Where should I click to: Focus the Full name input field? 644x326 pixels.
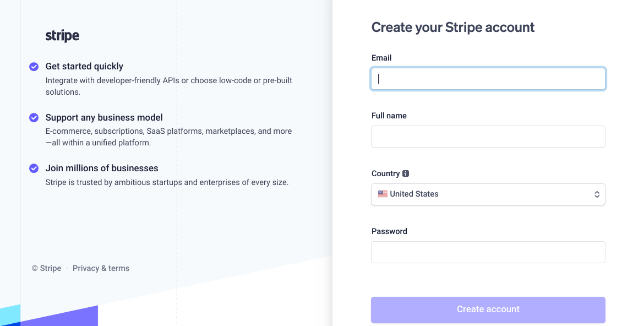click(x=488, y=137)
